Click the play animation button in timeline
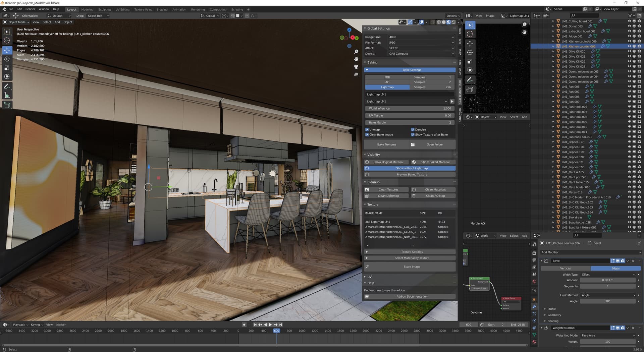The image size is (644, 352). [270, 325]
